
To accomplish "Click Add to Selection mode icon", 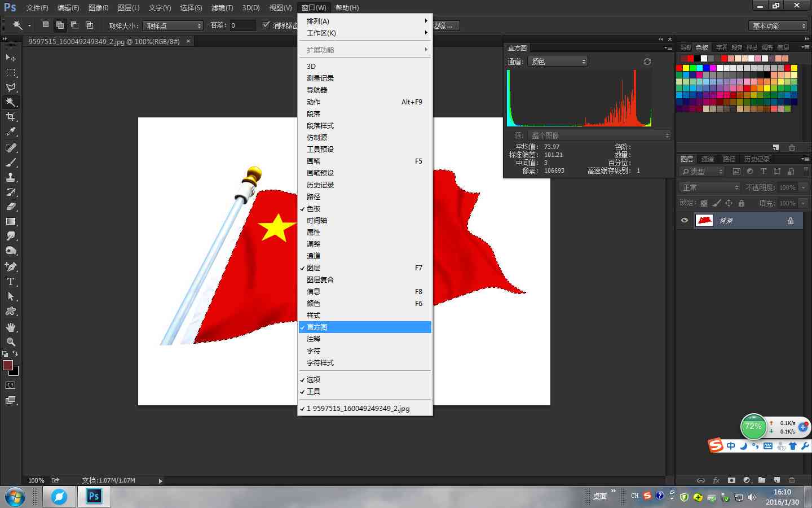I will pos(60,25).
